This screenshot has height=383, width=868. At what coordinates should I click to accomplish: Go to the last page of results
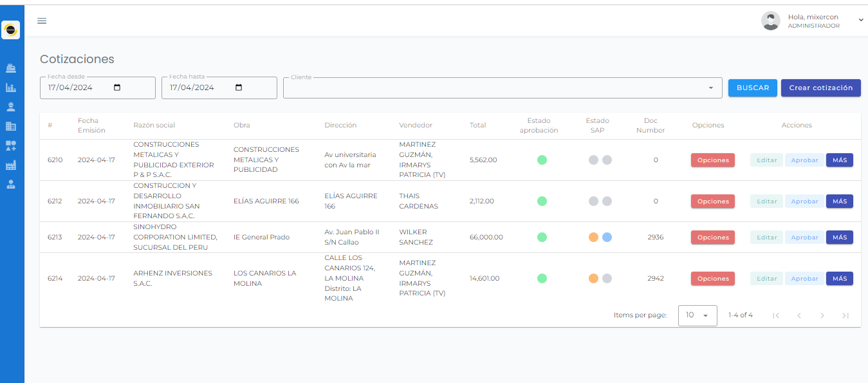click(845, 315)
